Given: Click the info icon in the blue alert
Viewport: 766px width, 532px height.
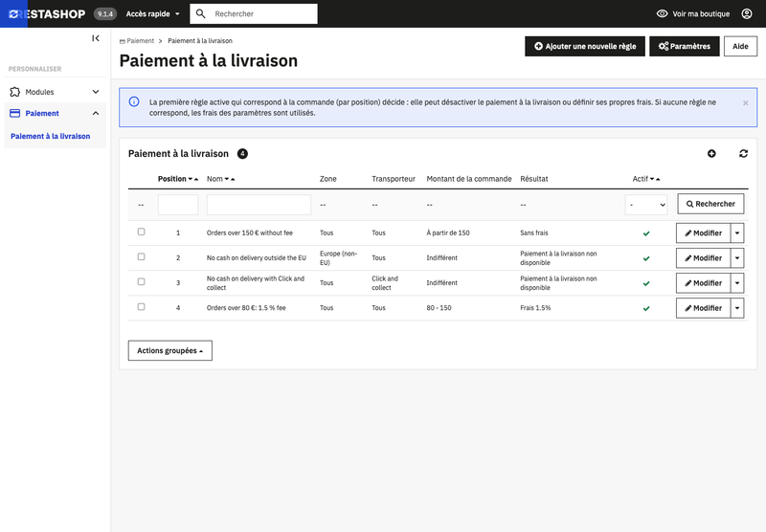Looking at the screenshot, I should click(134, 101).
